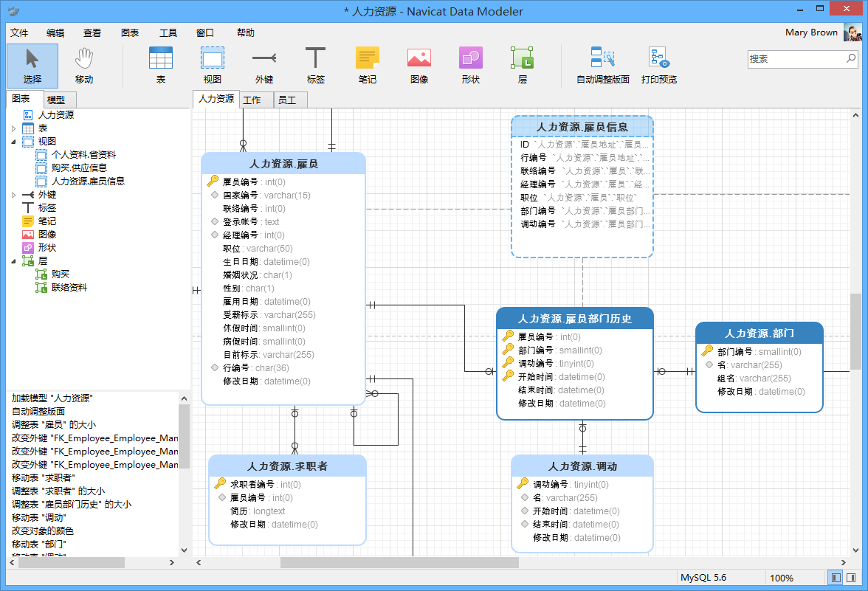Expand the 表 node in the tree

14,128
